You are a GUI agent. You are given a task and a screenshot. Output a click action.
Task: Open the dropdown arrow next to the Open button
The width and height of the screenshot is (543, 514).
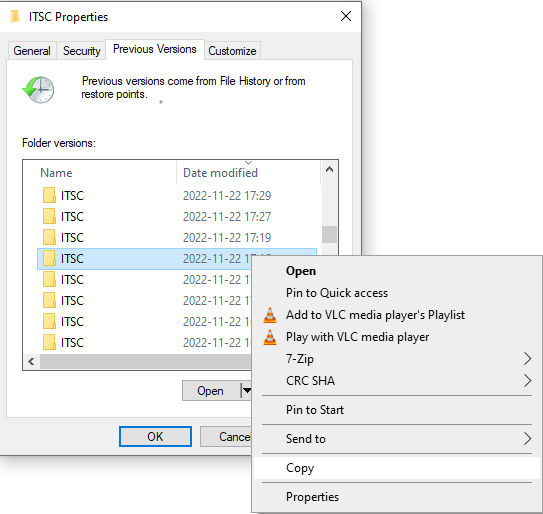click(246, 391)
